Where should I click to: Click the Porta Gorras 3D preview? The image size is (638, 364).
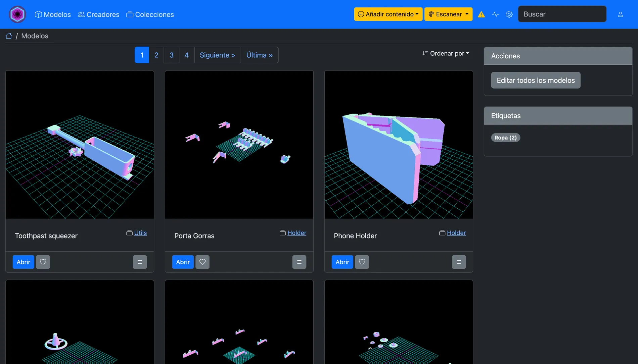point(239,145)
